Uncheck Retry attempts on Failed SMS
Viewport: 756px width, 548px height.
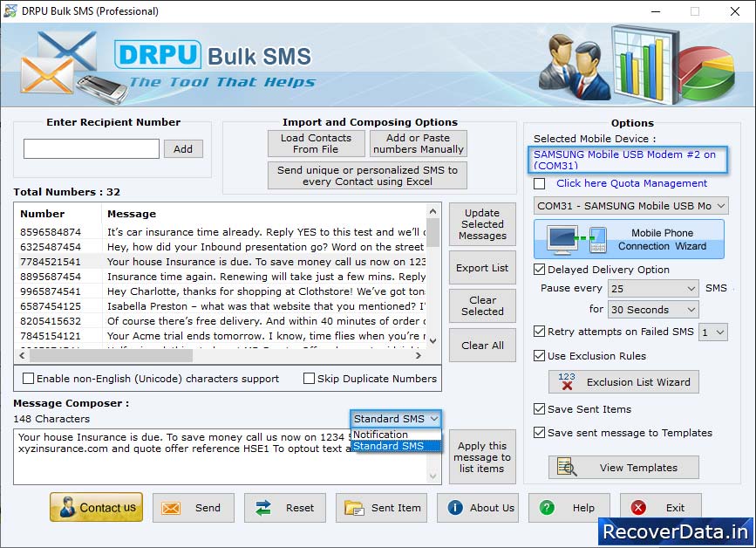coord(540,332)
